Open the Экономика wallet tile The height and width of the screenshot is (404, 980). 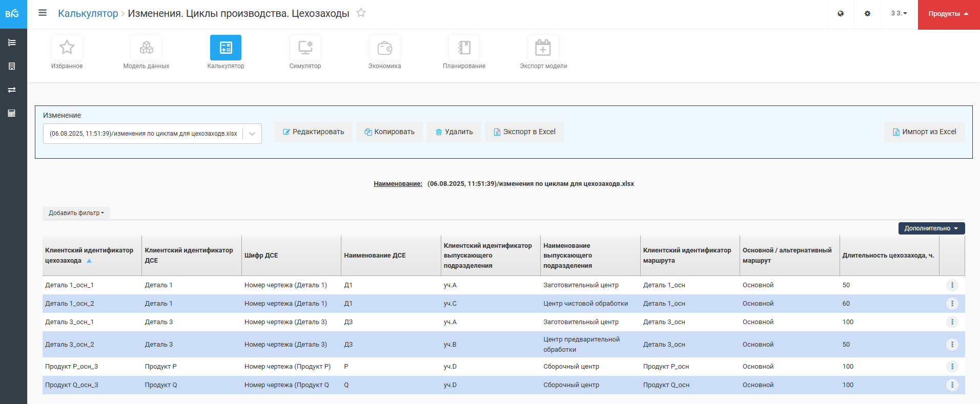384,48
